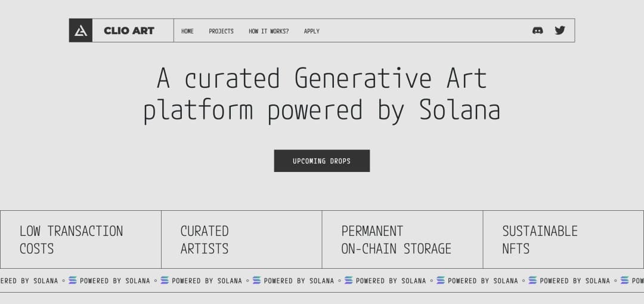Viewport: 644px width, 304px height.
Task: Open the Apply page from navigation
Action: (311, 31)
